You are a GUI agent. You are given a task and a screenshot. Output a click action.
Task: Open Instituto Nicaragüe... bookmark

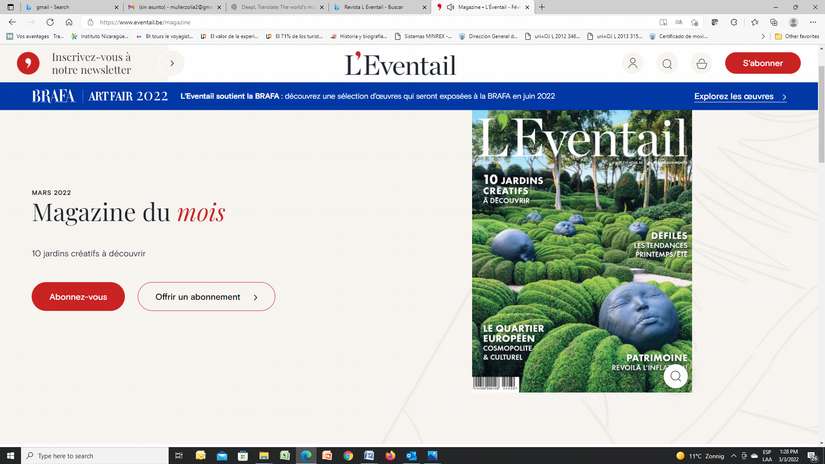99,36
